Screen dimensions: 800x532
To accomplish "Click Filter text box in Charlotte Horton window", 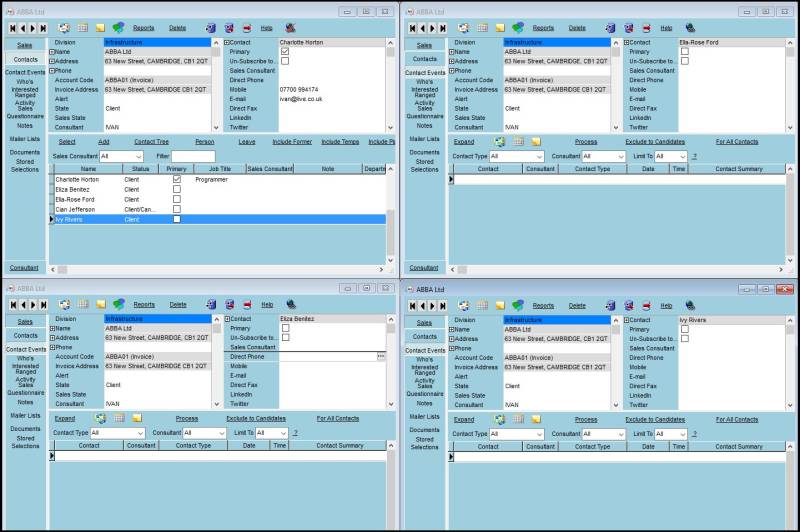I will (193, 156).
